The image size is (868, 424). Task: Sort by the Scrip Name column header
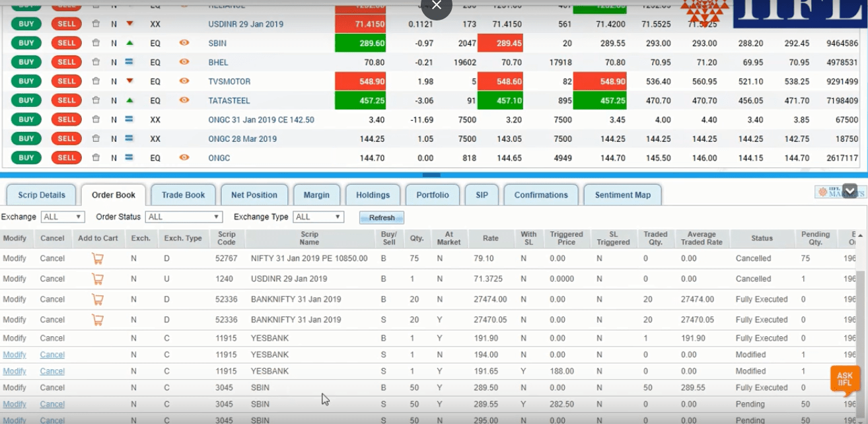click(309, 238)
